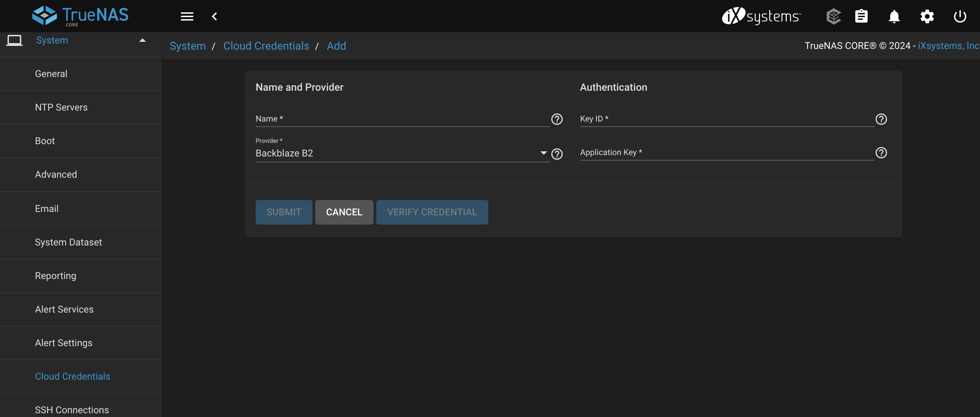
Task: Click the Verify Credential button
Action: click(x=432, y=212)
